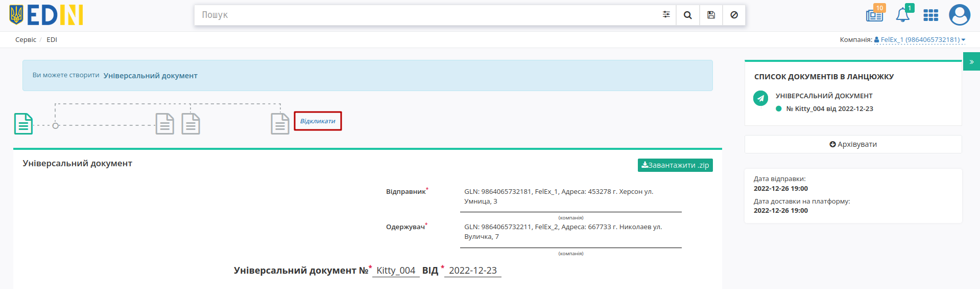Open the Універсальний документ creation link
The image size is (980, 289).
150,76
